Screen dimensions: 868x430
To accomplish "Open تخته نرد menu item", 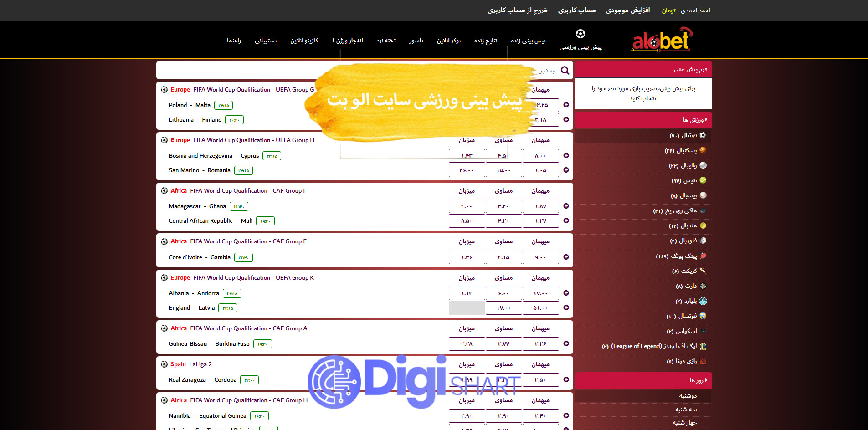I will tap(386, 41).
